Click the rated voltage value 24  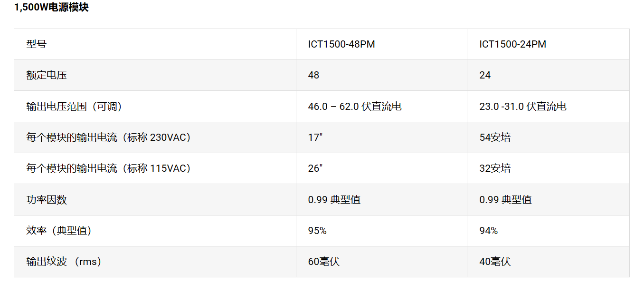[485, 75]
